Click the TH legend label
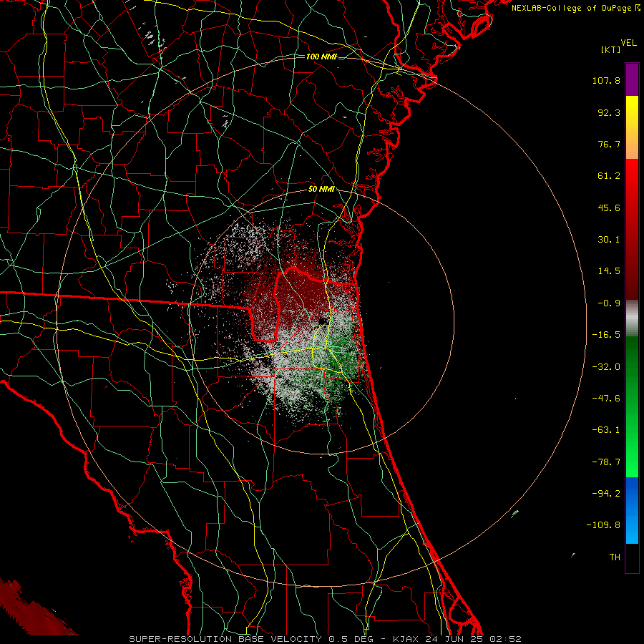The image size is (644, 644). pos(615,557)
